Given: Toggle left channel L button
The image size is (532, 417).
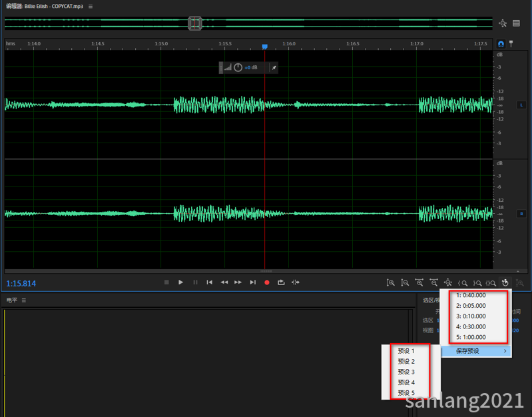Looking at the screenshot, I should 521,105.
